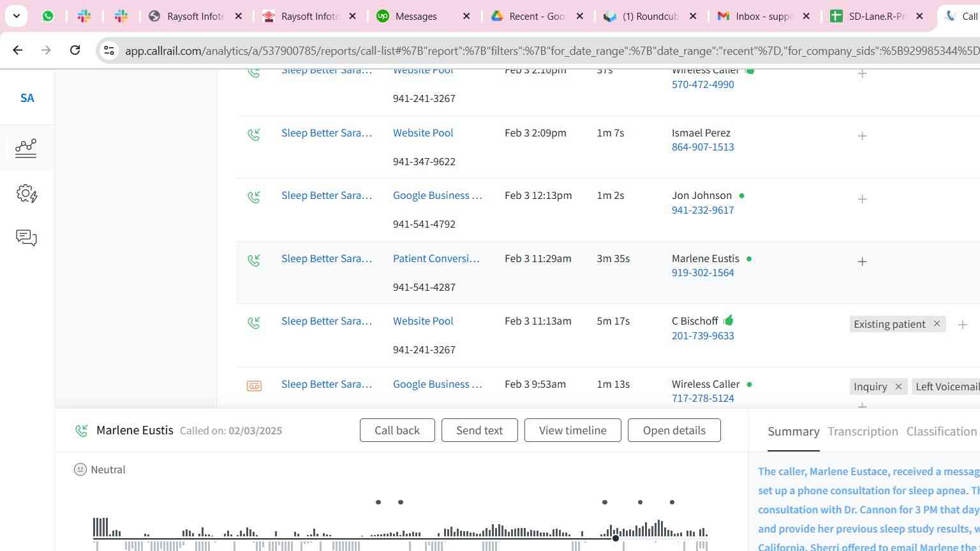The height and width of the screenshot is (551, 980).
Task: Add tag to Ismael Perez call
Action: 862,136
